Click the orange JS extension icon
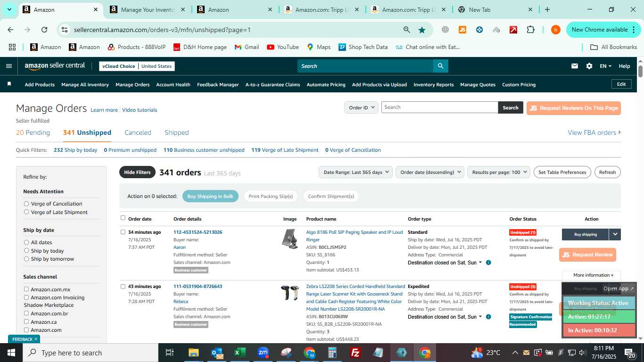 click(x=462, y=30)
